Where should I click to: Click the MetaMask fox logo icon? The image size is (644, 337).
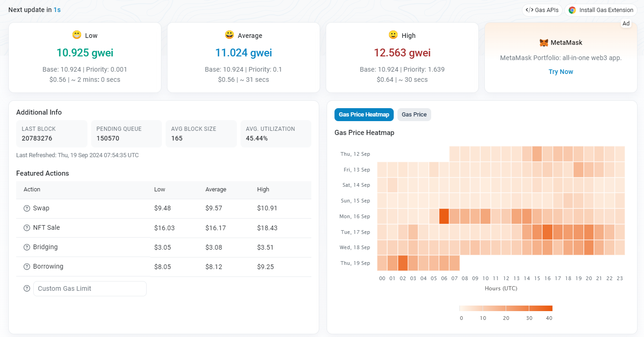pos(544,43)
